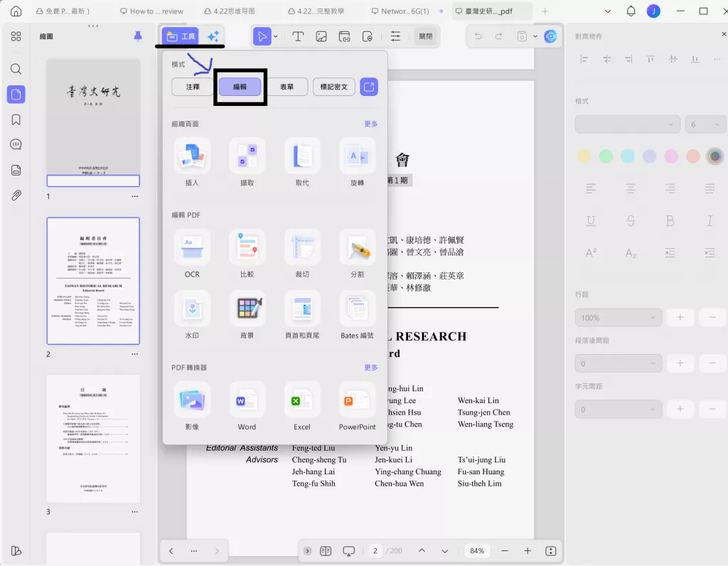The width and height of the screenshot is (728, 566).
Task: Toggle bold formatting (B)
Action: [x=670, y=220]
